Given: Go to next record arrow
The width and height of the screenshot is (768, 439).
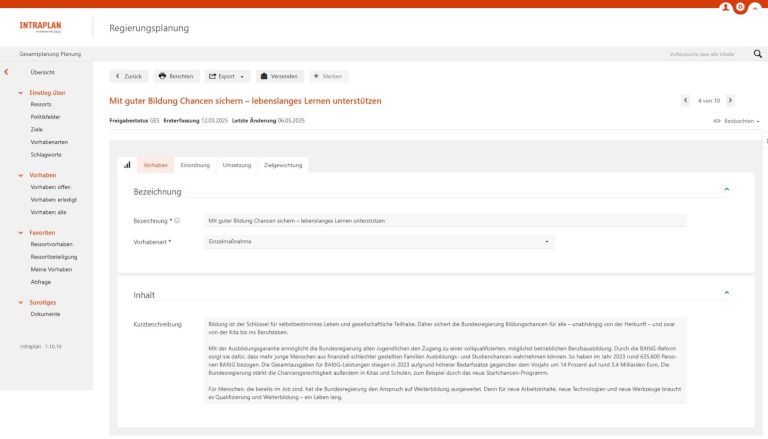Looking at the screenshot, I should pyautogui.click(x=731, y=100).
